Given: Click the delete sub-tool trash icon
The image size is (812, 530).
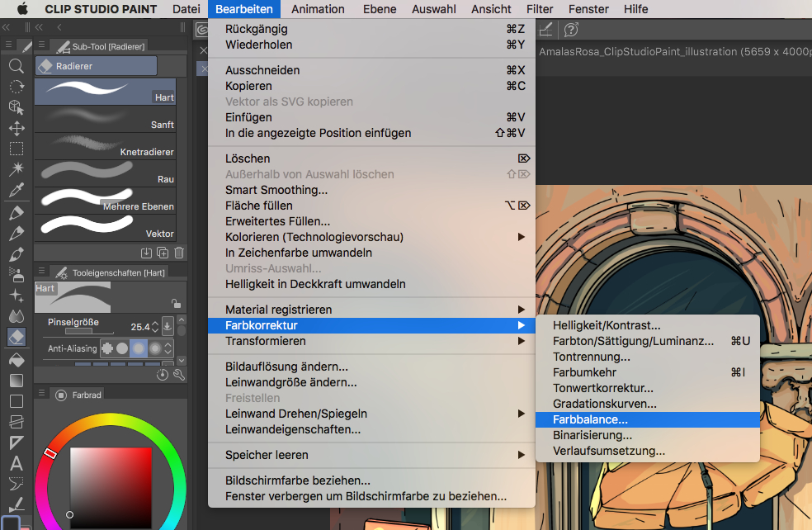Looking at the screenshot, I should point(179,253).
